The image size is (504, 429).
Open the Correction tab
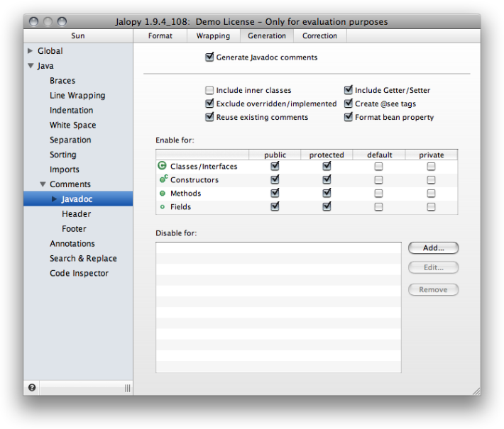click(x=320, y=35)
